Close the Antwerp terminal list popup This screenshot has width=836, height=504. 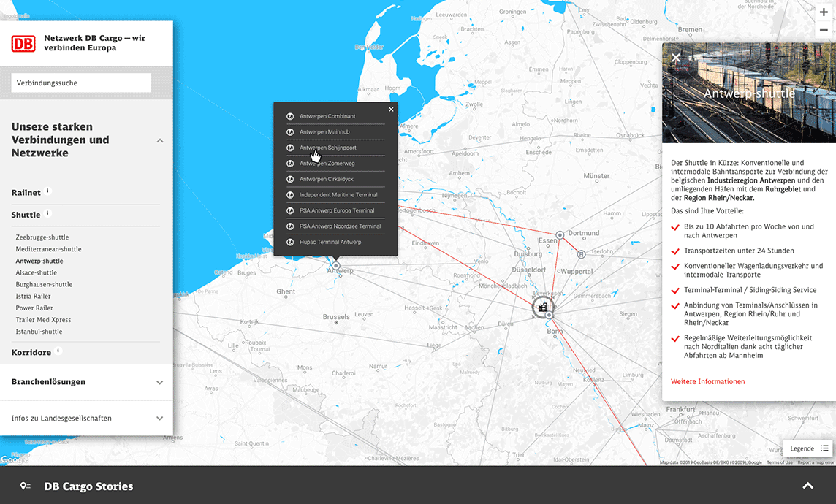click(391, 110)
